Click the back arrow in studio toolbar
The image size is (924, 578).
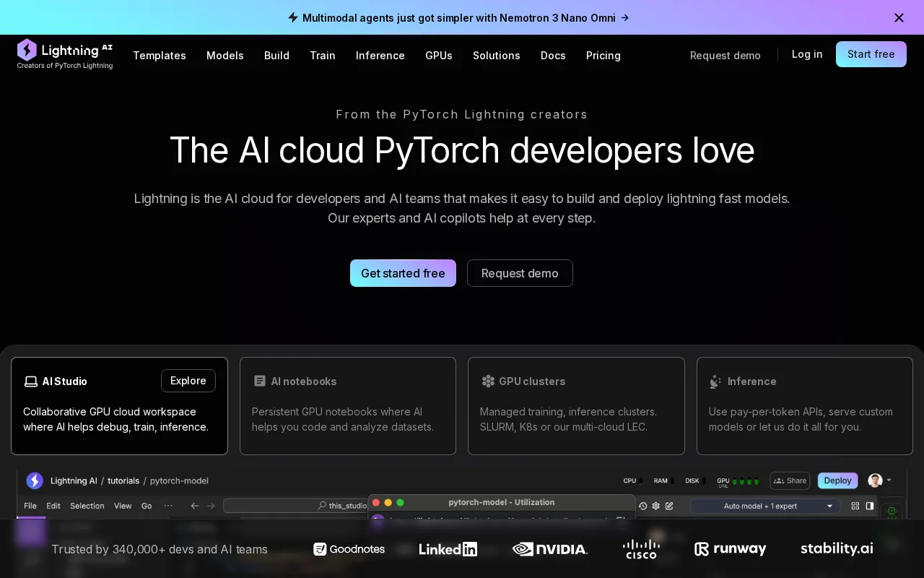pos(195,506)
